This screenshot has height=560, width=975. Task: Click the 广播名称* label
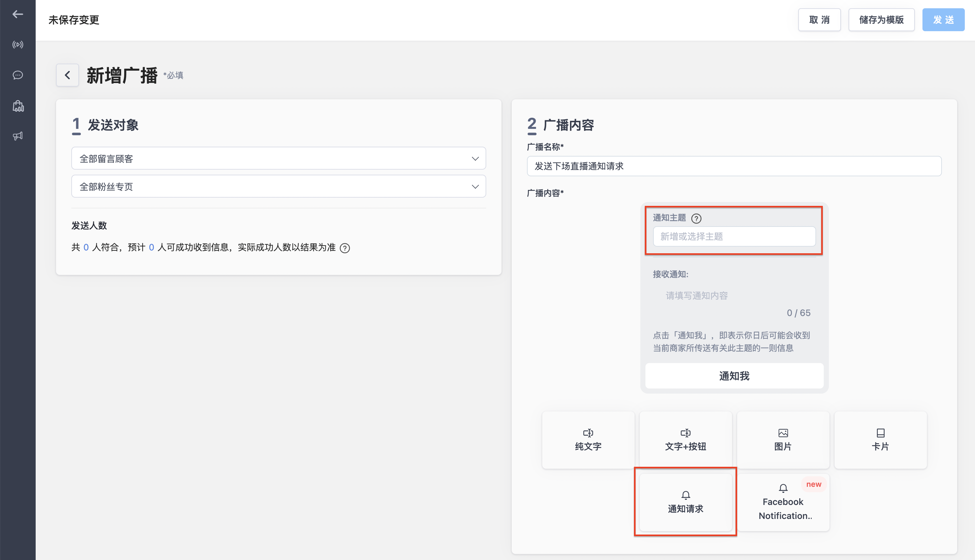(x=545, y=147)
